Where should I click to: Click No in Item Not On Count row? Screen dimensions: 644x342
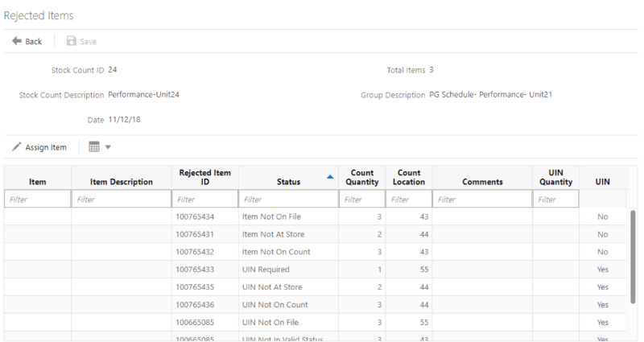pos(602,252)
